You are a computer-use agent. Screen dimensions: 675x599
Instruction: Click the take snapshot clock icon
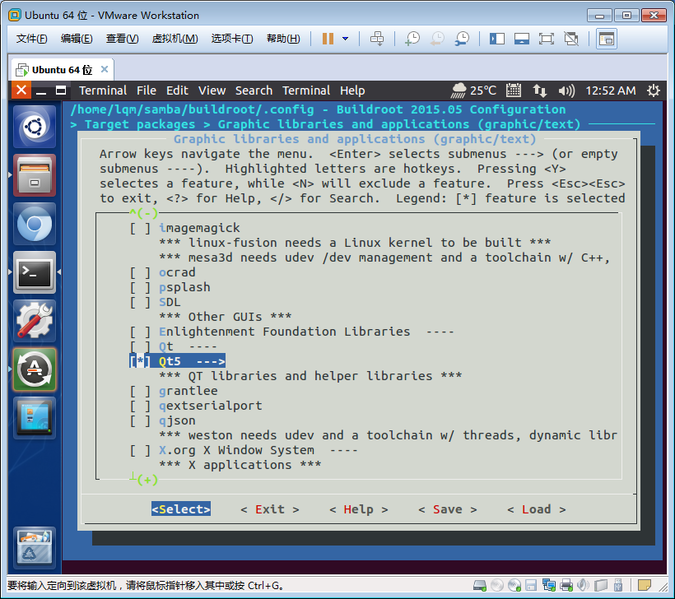pyautogui.click(x=412, y=38)
